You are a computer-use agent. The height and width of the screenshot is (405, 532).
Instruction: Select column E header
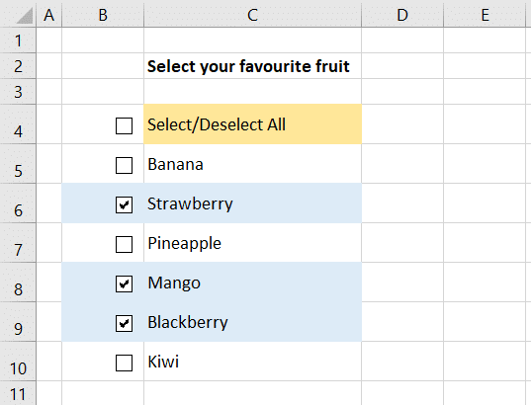485,15
